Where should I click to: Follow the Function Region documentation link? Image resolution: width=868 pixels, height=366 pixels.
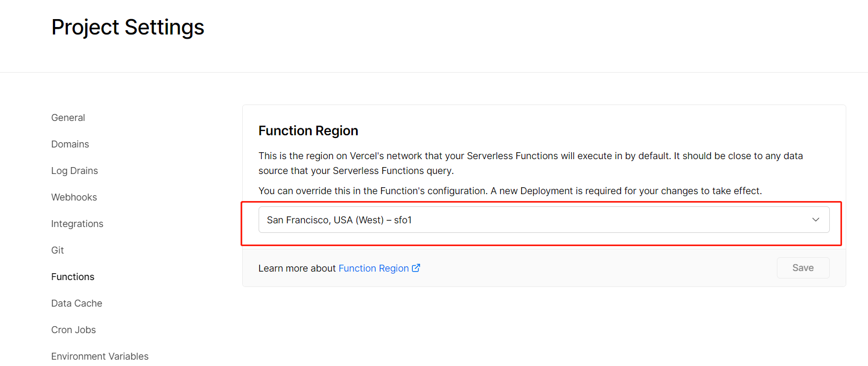[x=374, y=268]
